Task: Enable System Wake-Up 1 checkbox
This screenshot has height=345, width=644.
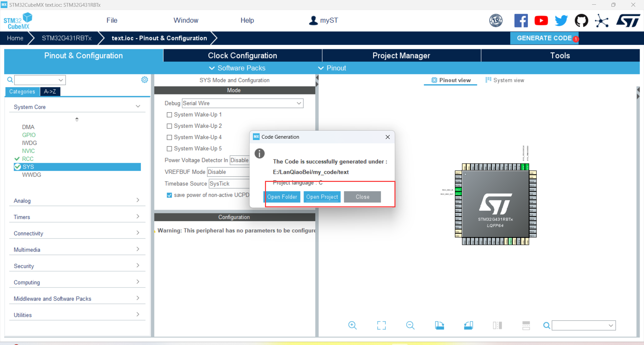Action: click(x=169, y=115)
